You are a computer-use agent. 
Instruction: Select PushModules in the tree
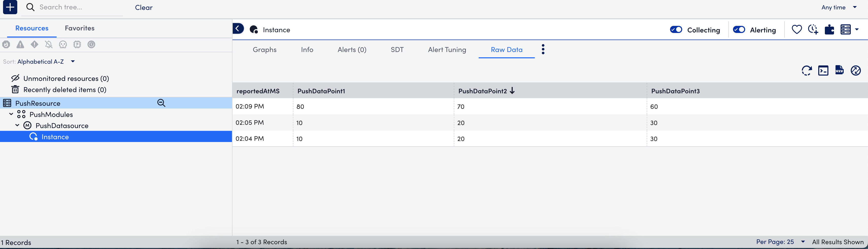51,114
